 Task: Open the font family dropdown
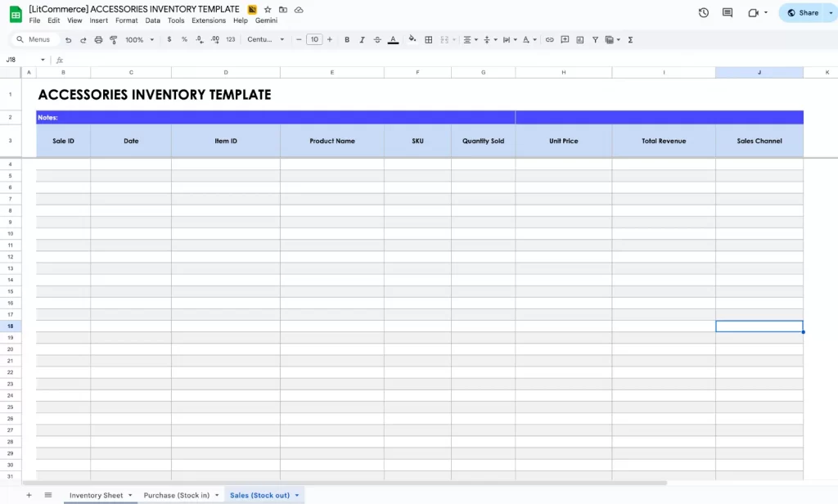(x=265, y=39)
